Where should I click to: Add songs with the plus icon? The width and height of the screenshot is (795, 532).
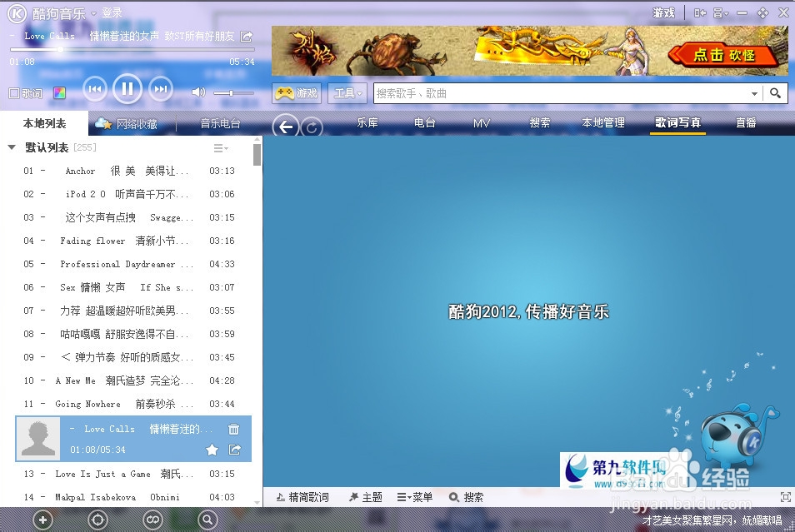42,520
